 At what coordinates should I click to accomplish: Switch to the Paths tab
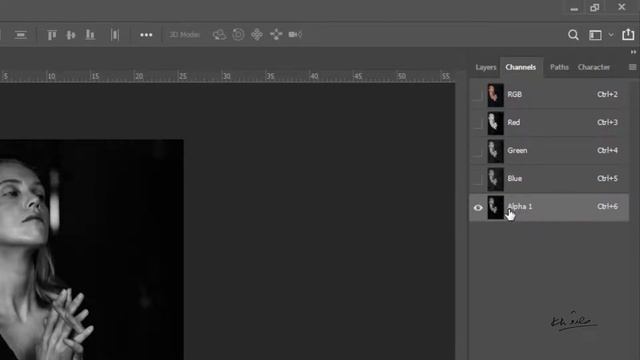[x=559, y=67]
